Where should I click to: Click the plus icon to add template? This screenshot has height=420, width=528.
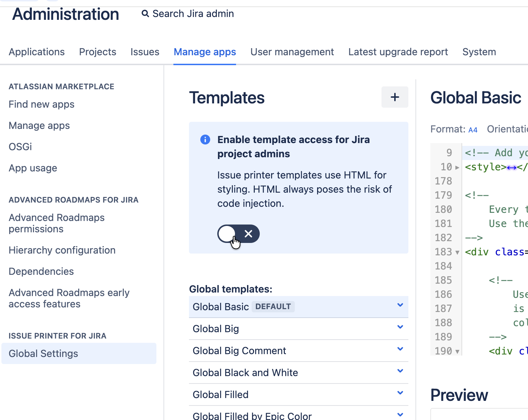click(395, 97)
